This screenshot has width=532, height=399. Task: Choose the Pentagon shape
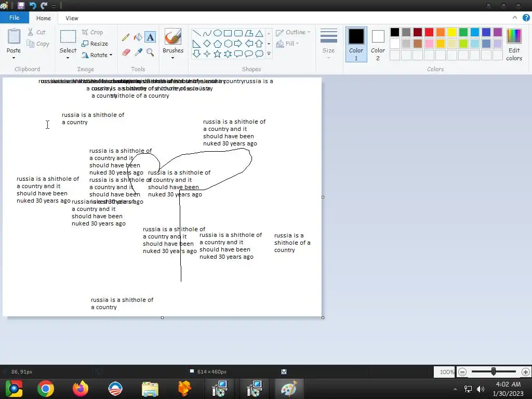[218, 44]
